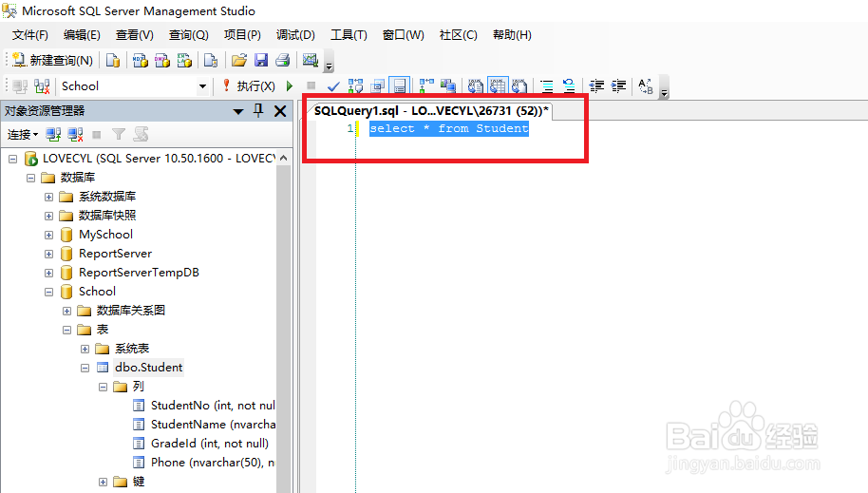
Task: Click Object Explorer connect server icon
Action: click(53, 134)
